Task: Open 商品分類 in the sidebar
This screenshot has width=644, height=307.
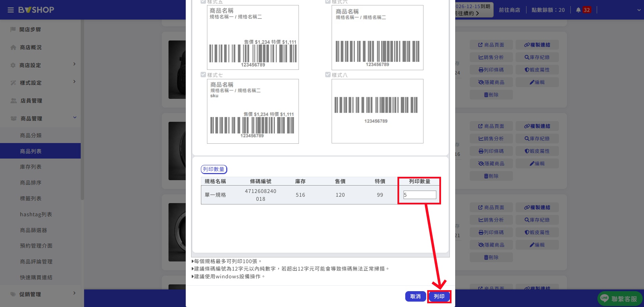Action: [31, 135]
